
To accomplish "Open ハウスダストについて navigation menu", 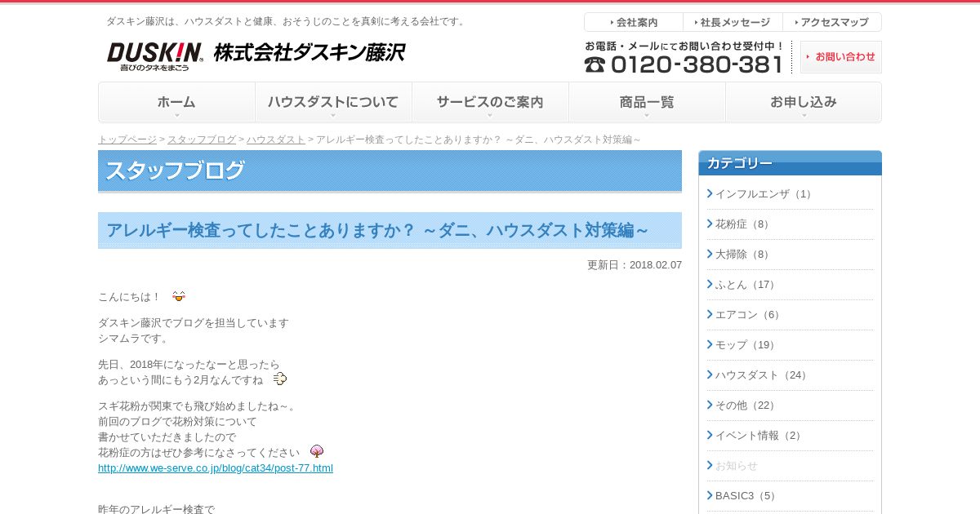I will point(333,102).
